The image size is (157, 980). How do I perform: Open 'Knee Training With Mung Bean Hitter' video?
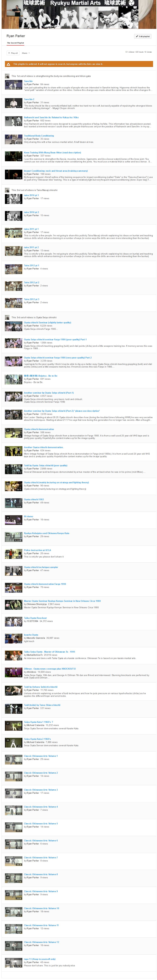52,153
